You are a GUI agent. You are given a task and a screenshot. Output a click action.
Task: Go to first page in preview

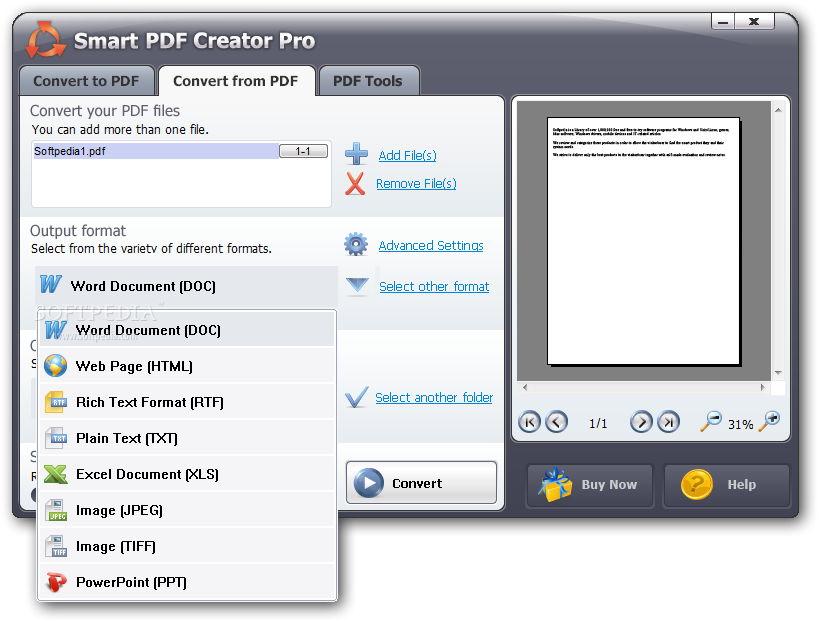[x=529, y=421]
